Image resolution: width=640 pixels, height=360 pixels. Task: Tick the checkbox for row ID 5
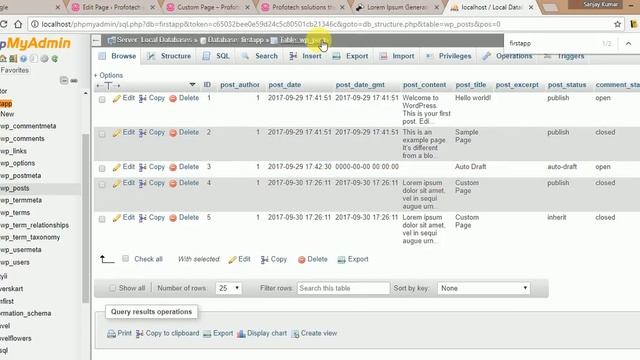pyautogui.click(x=102, y=219)
